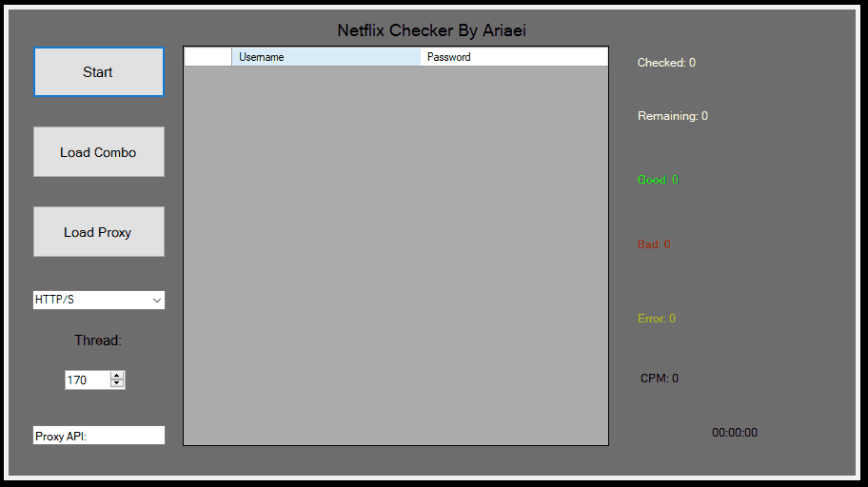Click the Checked: 0 counter label
The image size is (868, 487).
point(666,63)
